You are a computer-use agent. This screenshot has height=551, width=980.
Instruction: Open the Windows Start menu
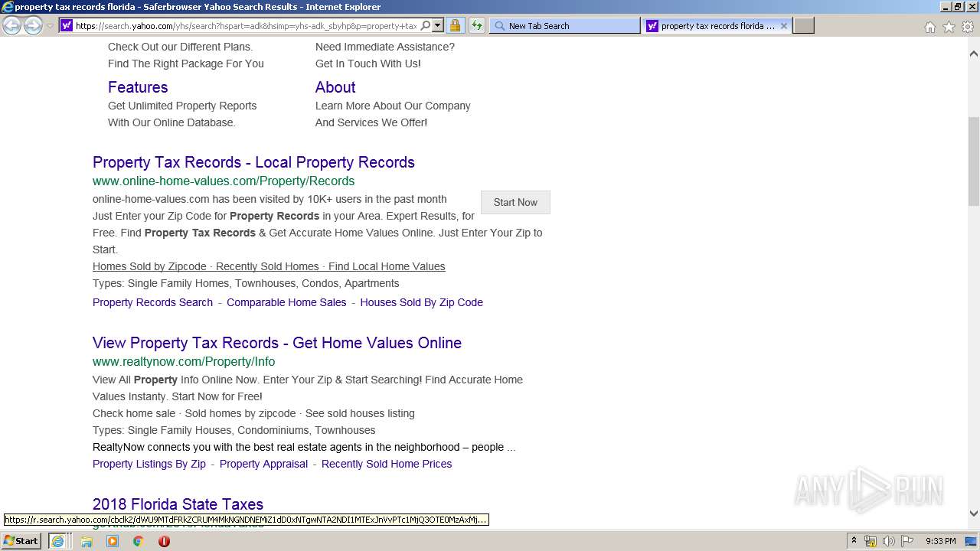coord(21,541)
